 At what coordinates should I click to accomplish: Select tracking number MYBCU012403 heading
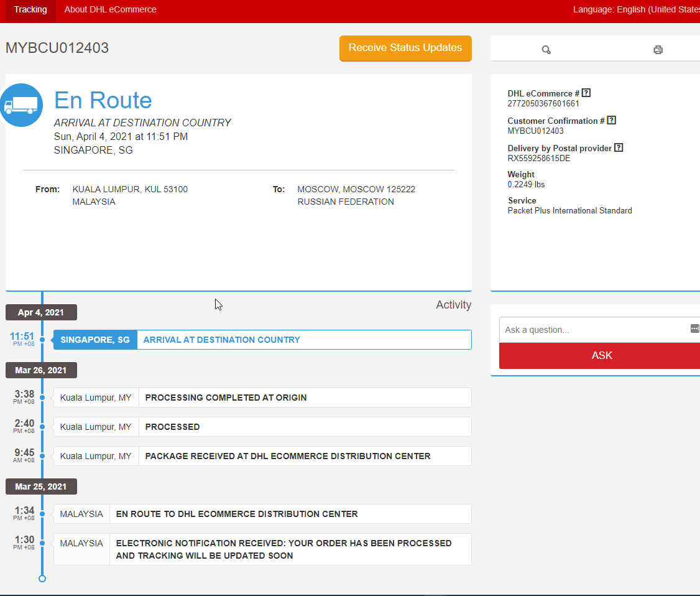pos(57,48)
